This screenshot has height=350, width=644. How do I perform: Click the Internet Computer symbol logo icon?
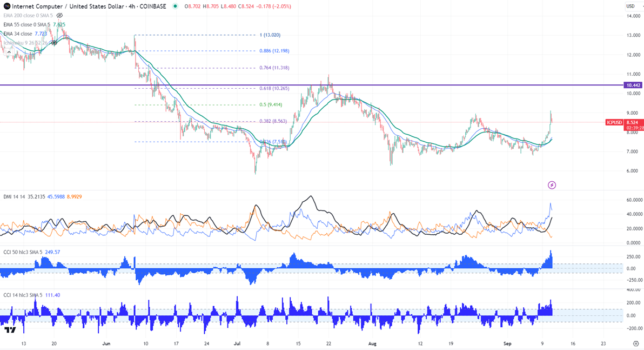coord(6,6)
